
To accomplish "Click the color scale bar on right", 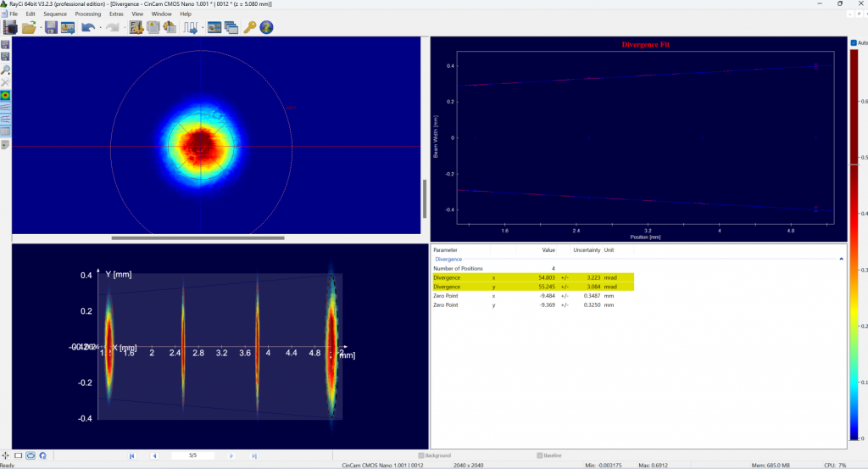I will [854, 244].
